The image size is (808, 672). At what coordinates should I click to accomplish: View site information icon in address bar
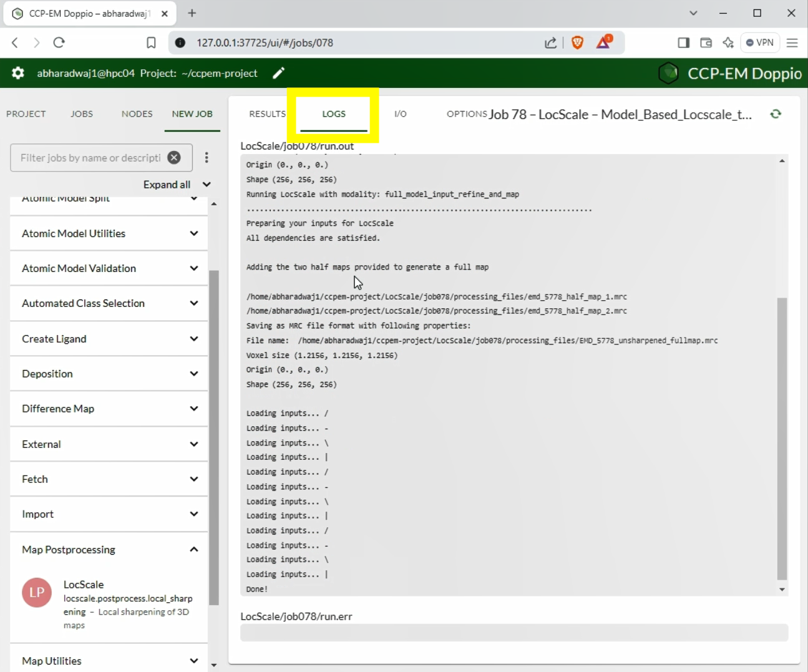180,42
